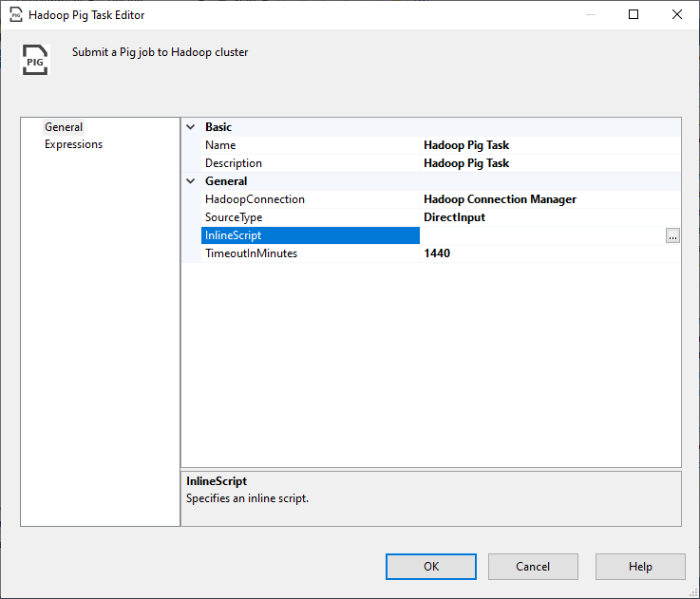The height and width of the screenshot is (599, 700).
Task: Open Help for the Pig Task
Action: click(x=640, y=567)
